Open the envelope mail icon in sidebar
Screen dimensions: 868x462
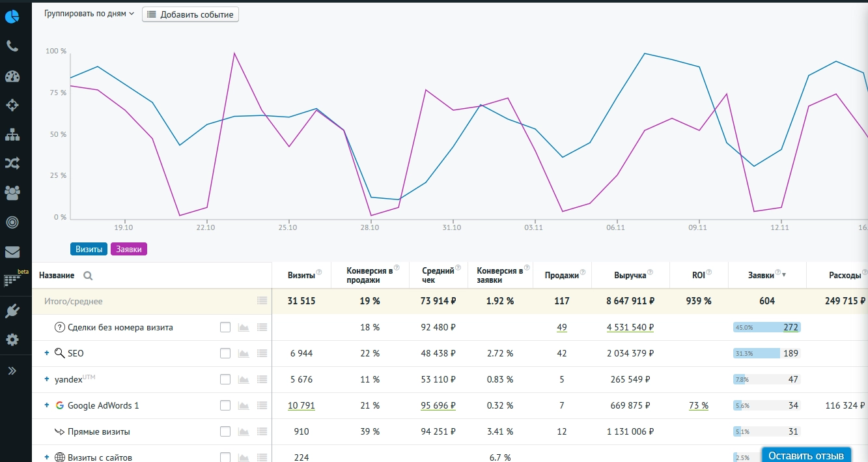pos(12,252)
